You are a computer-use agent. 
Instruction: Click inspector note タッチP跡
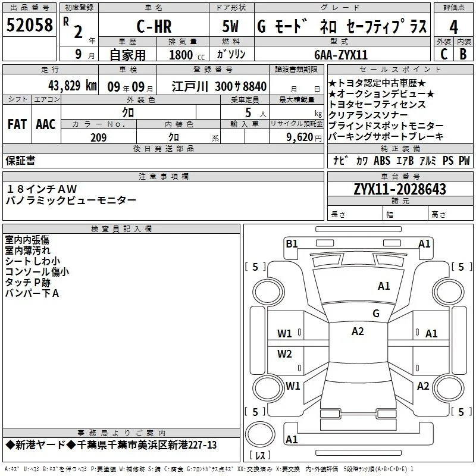[x=27, y=282]
